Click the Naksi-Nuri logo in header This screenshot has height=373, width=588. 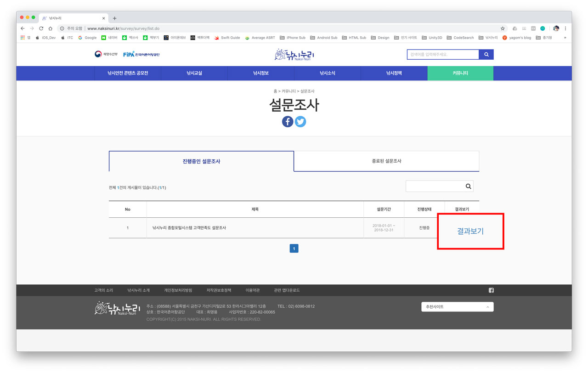coord(294,55)
